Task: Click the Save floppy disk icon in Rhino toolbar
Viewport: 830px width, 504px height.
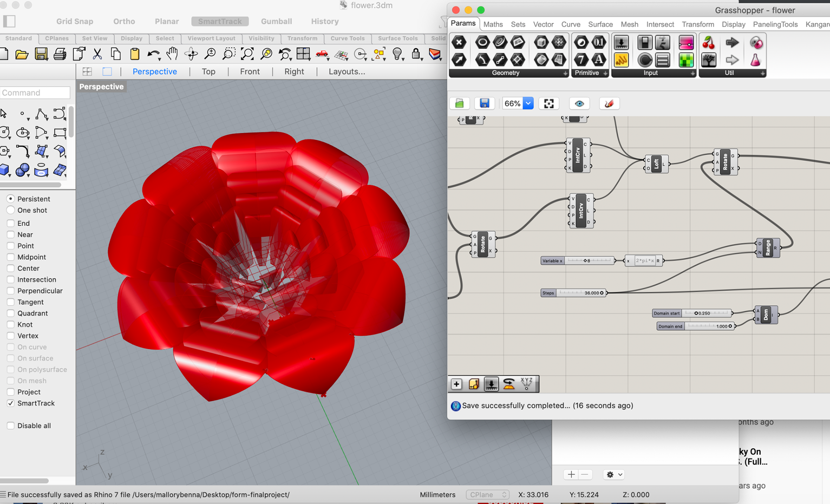Action: 41,54
